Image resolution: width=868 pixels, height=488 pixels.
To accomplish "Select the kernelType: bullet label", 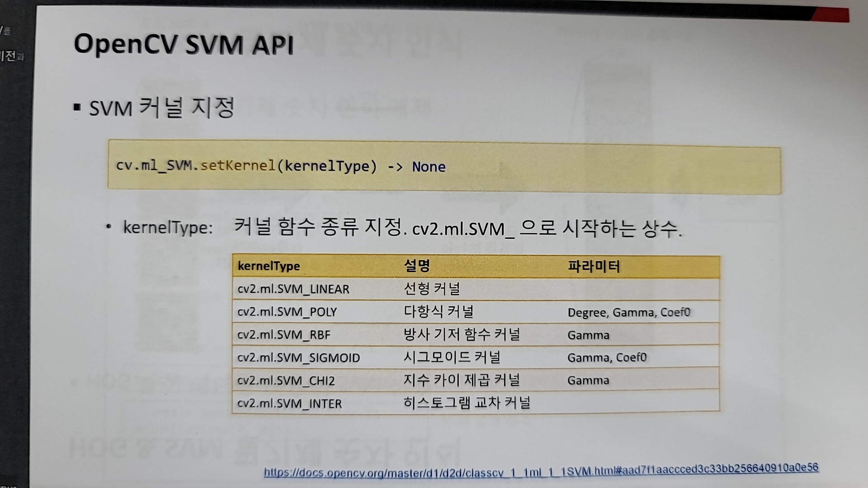I will (x=168, y=227).
